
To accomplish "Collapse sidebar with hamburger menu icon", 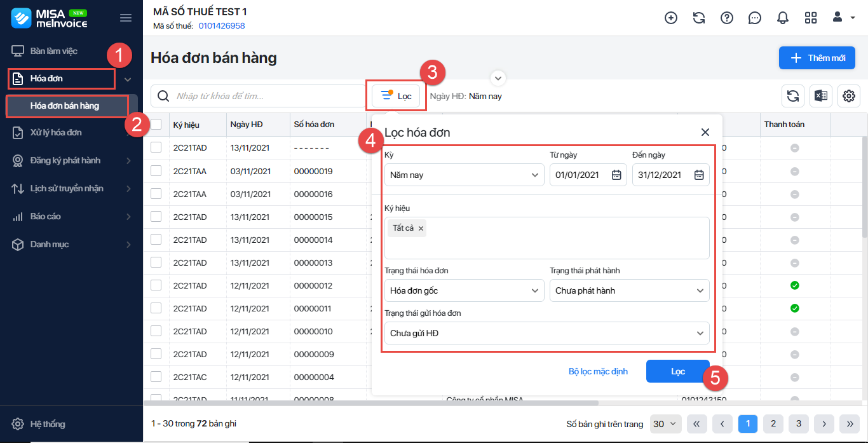I will [126, 18].
